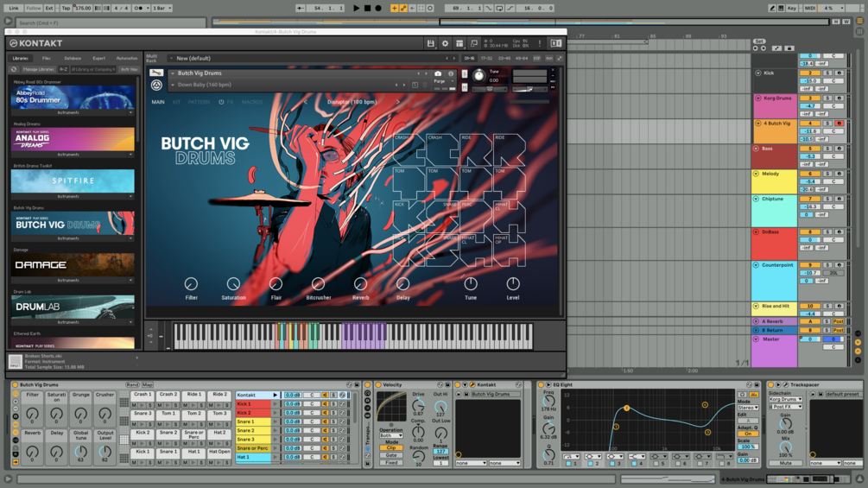Image resolution: width=868 pixels, height=488 pixels.
Task: Click the snapshot camera icon
Action: (438, 73)
